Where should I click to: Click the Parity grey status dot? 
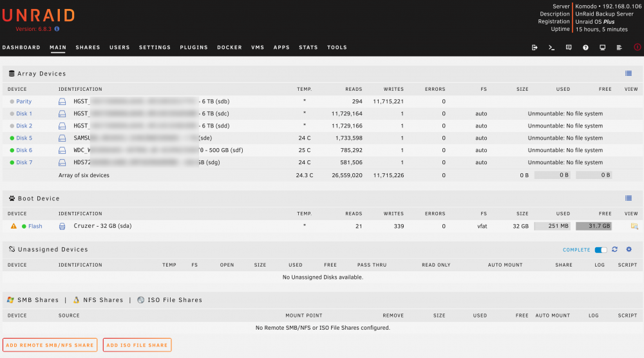pos(12,102)
